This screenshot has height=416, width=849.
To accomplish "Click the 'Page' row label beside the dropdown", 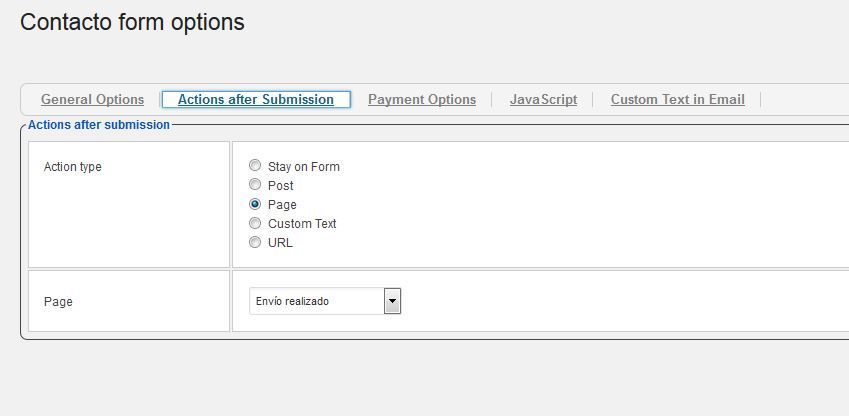I will [58, 302].
